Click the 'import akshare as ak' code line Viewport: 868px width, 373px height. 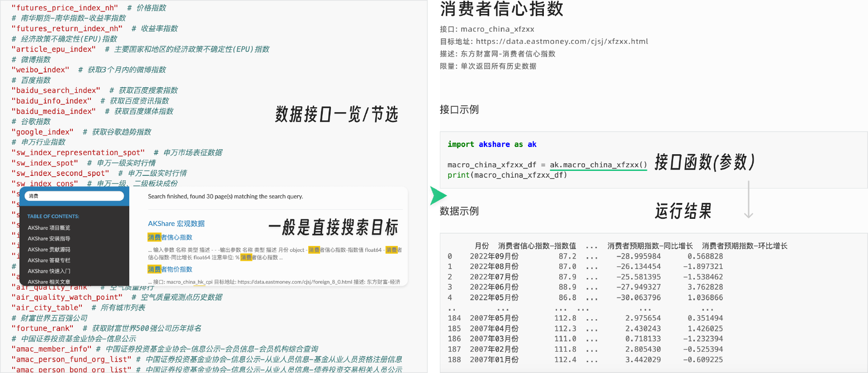pos(492,144)
